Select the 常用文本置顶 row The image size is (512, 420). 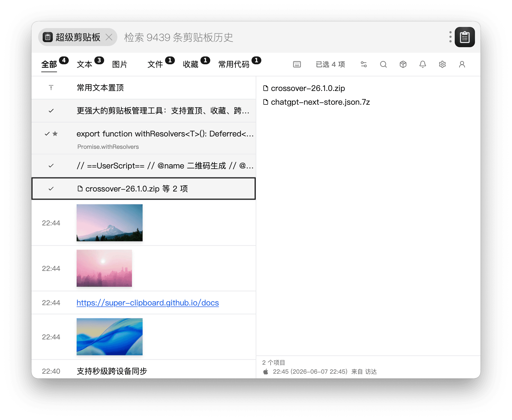[x=144, y=88]
